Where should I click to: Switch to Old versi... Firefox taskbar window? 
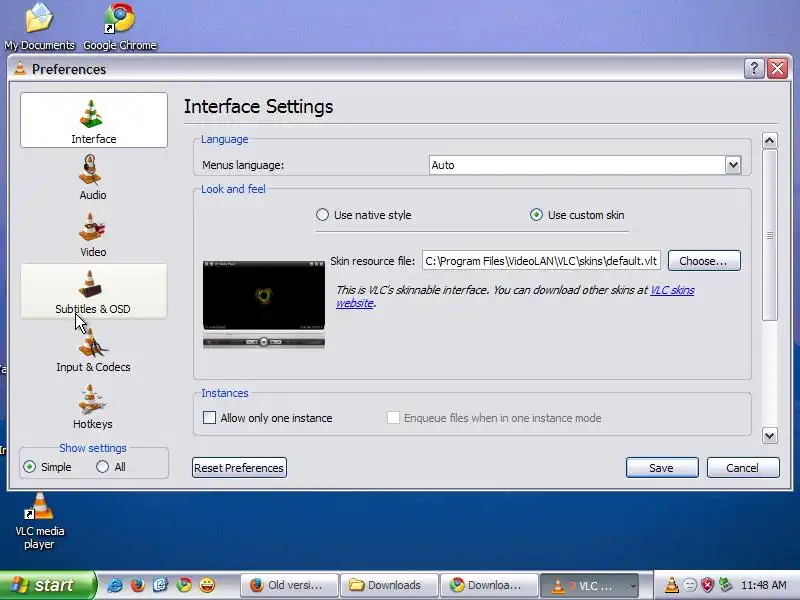point(290,585)
